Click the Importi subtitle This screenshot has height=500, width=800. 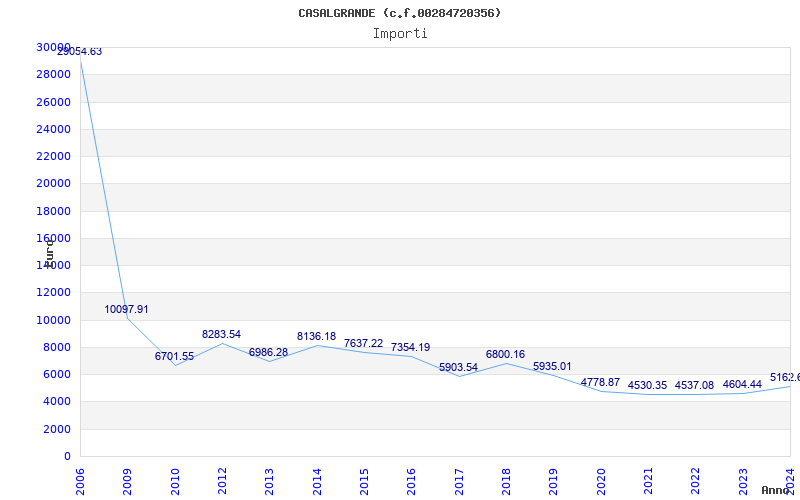click(400, 34)
